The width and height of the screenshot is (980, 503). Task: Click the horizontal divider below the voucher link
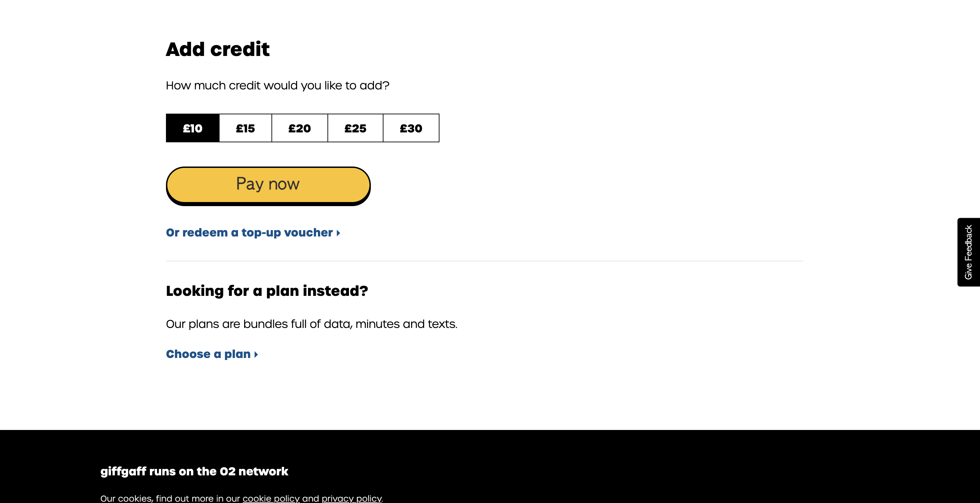[484, 261]
